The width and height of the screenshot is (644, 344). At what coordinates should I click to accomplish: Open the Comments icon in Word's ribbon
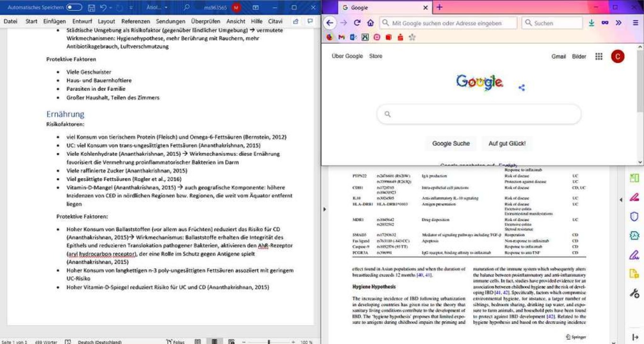(x=310, y=21)
